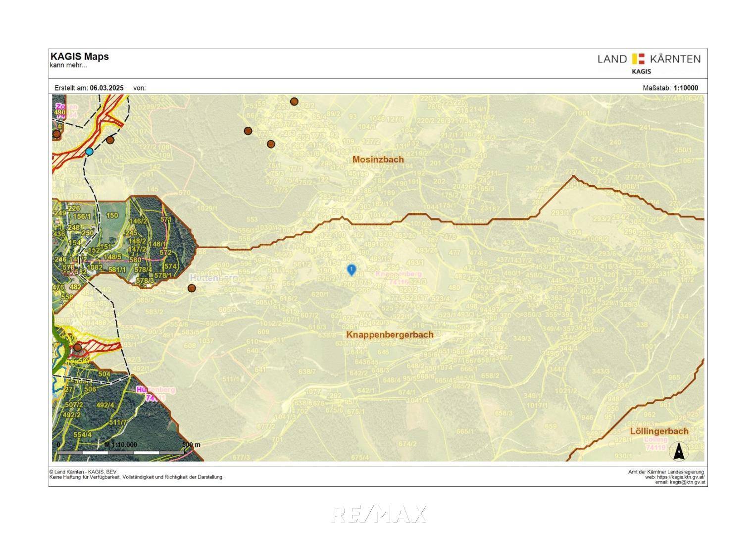Click parcel number 492/4

[105, 405]
